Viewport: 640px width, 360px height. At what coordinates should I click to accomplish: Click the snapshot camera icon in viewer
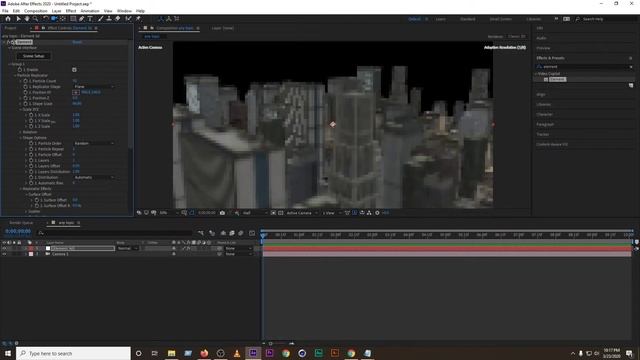222,213
